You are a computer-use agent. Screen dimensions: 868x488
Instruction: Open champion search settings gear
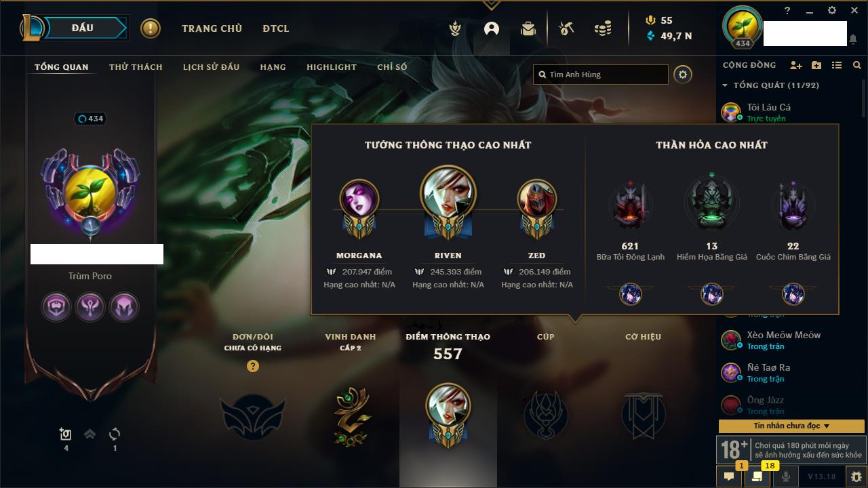tap(683, 75)
